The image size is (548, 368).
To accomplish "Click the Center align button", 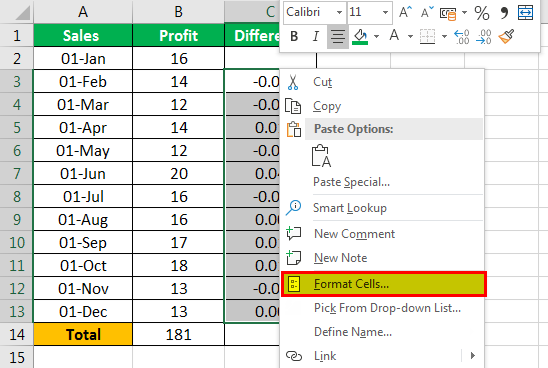I will [x=338, y=36].
